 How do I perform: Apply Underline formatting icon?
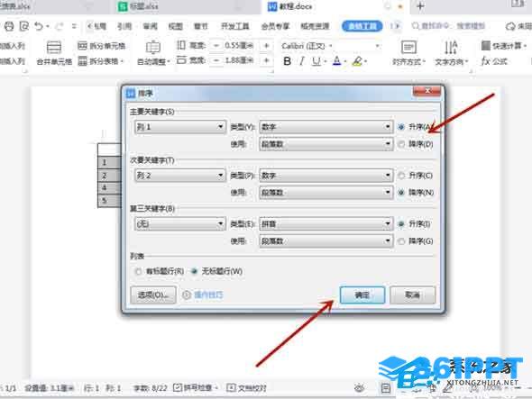[316, 61]
